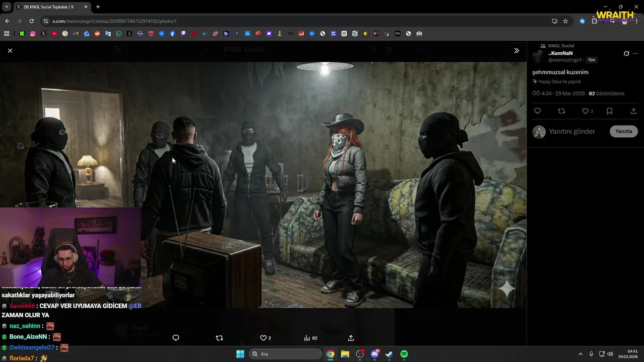Open the X bookmark in bookmarks bar
The height and width of the screenshot is (362, 644).
point(44,34)
